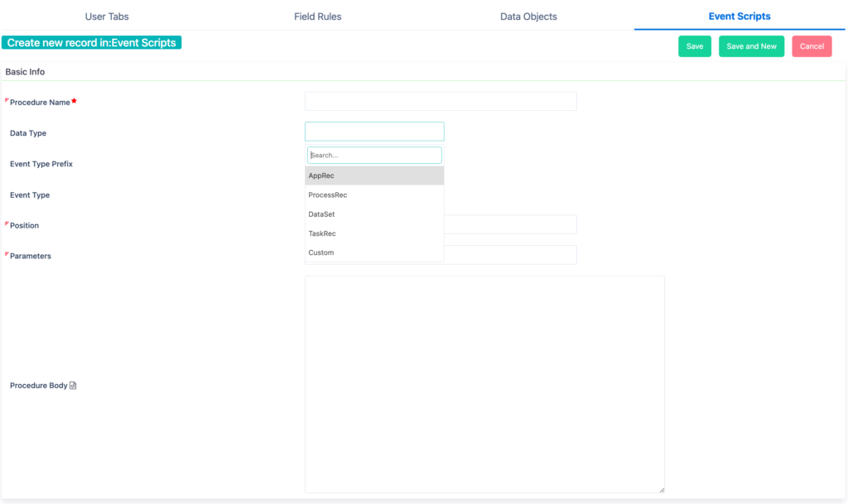Open the Field Rules tab
This screenshot has height=504, width=848.
(x=317, y=16)
